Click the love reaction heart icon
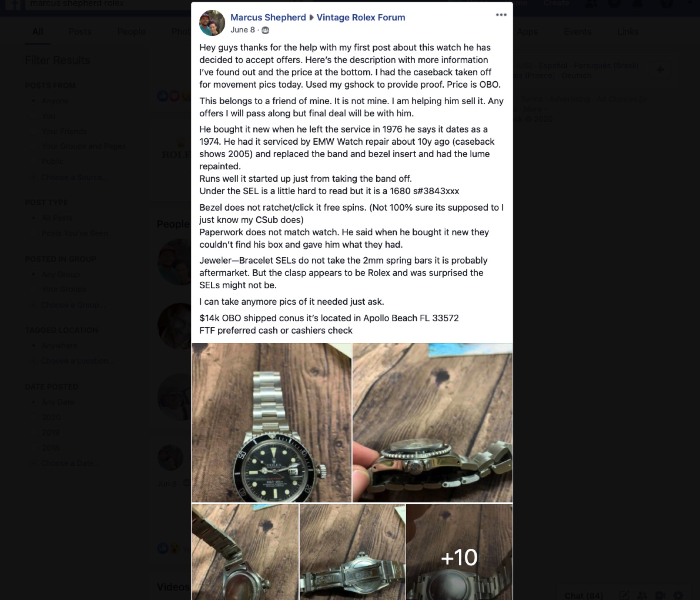Screen dimensions: 700x600 [x=174, y=96]
